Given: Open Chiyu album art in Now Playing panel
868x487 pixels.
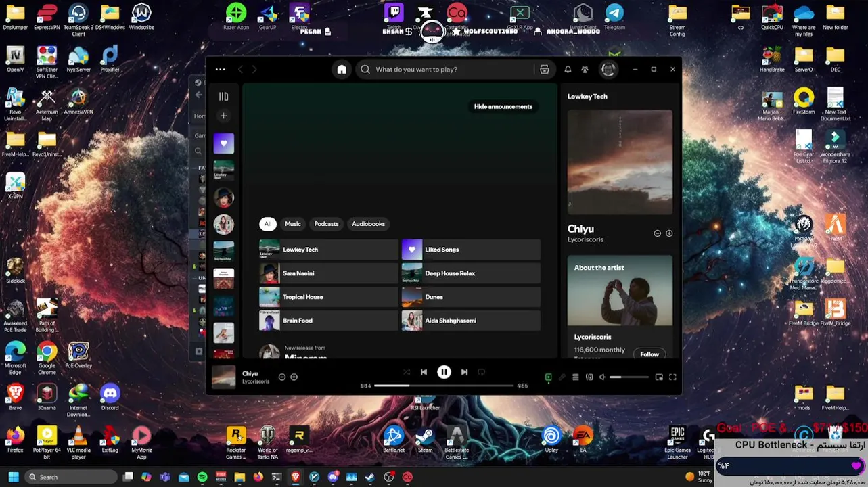Looking at the screenshot, I should (620, 162).
